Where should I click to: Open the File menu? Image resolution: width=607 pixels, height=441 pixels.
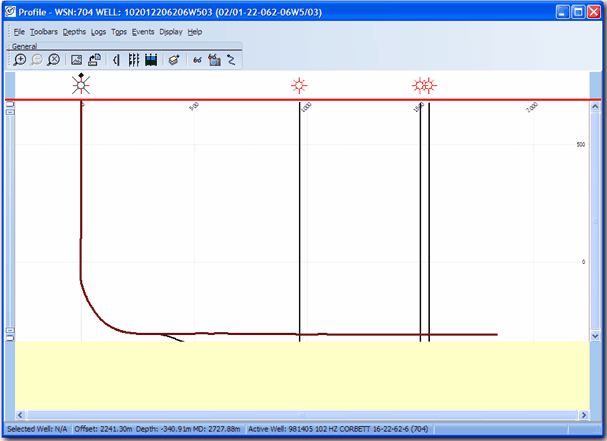[x=19, y=32]
